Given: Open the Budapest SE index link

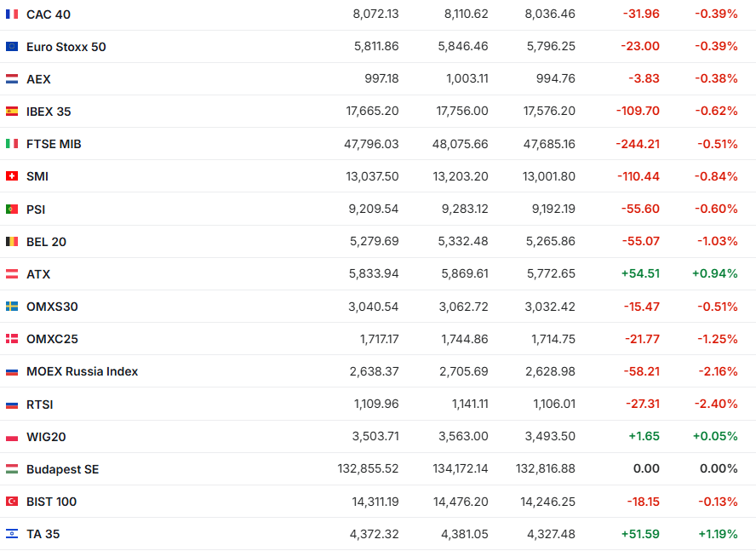Looking at the screenshot, I should pos(63,469).
